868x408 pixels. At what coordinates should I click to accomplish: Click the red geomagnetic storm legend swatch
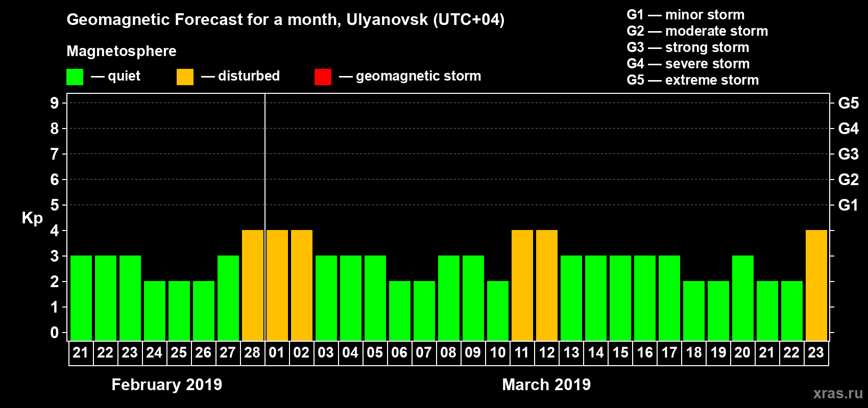[x=323, y=77]
